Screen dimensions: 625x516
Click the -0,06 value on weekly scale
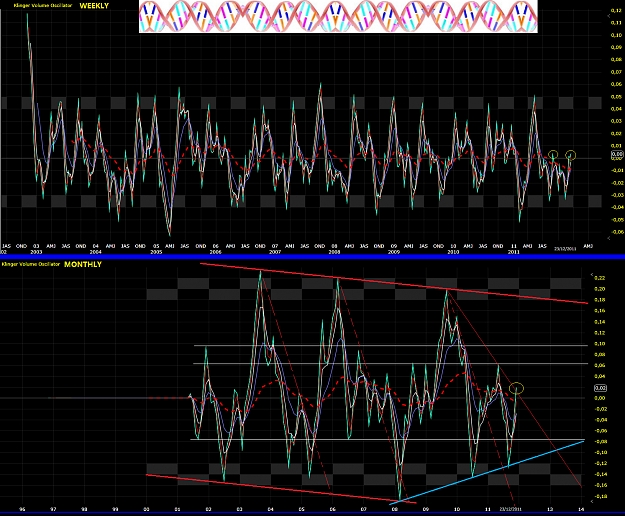(617, 232)
